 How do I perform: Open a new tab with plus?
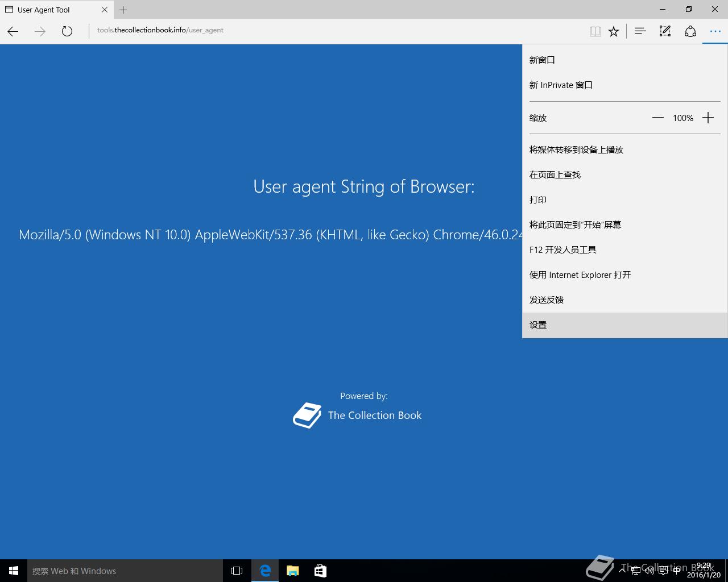[x=123, y=10]
